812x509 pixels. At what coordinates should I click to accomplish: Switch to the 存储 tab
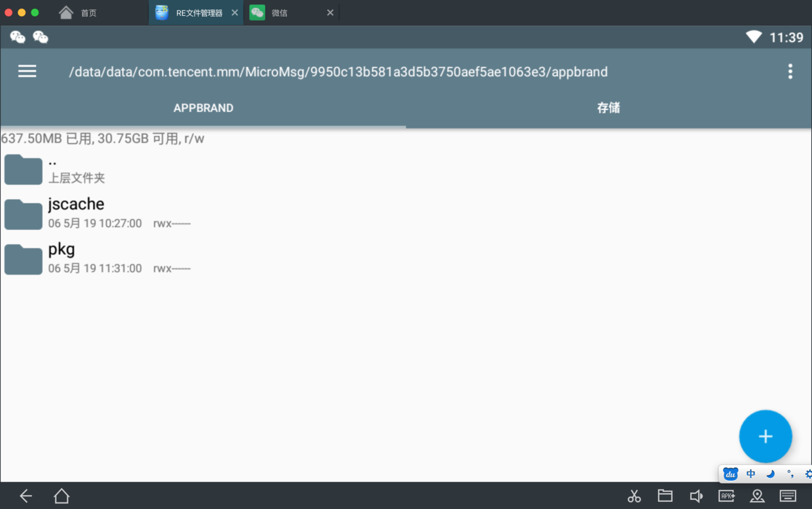[x=608, y=108]
